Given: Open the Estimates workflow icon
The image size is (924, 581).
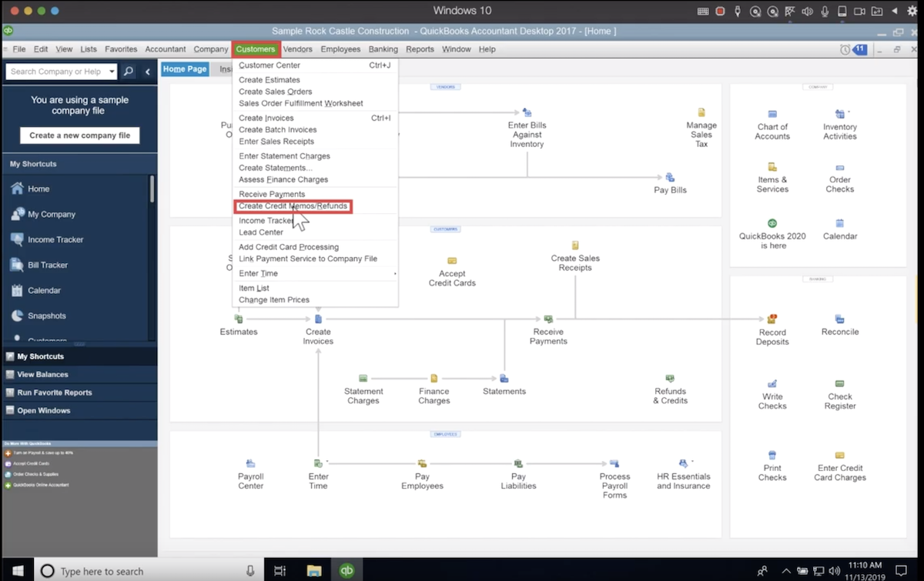Looking at the screenshot, I should [x=239, y=319].
